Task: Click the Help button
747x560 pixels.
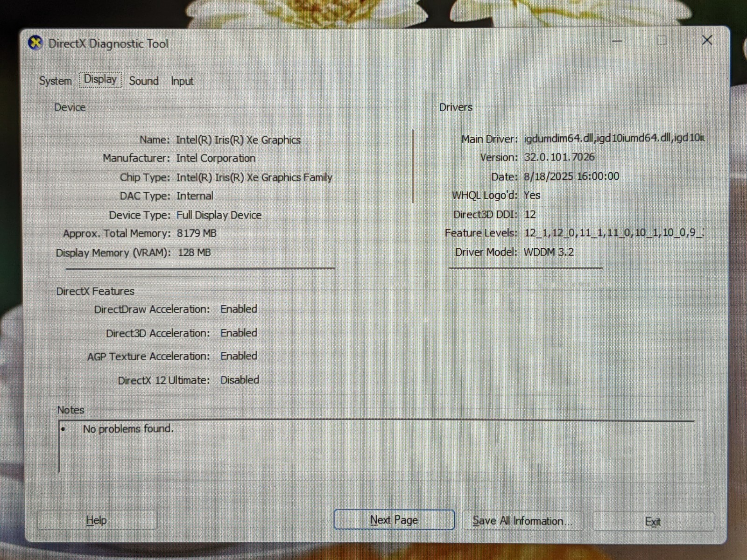Action: (x=97, y=520)
